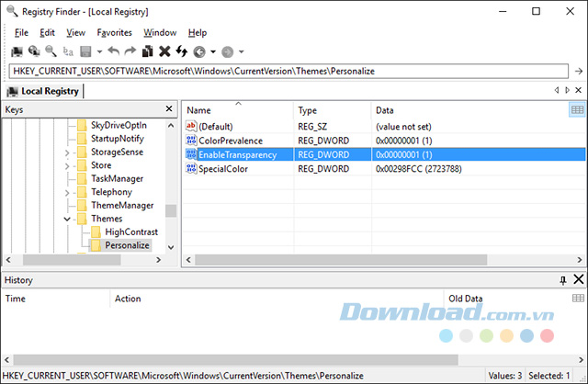Viewport: 588px width, 384px height.
Task: Close the Local Registry tab
Action: [578, 90]
